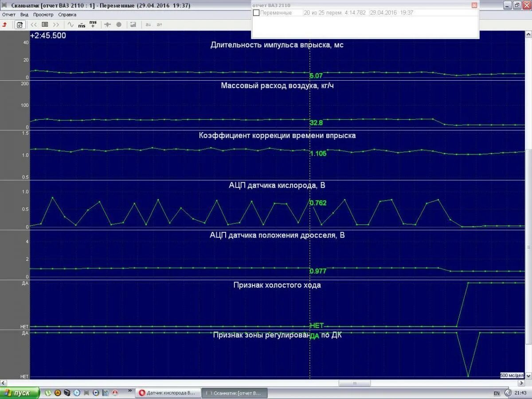
Task: Restore down the Сканматик window
Action: click(516, 5)
